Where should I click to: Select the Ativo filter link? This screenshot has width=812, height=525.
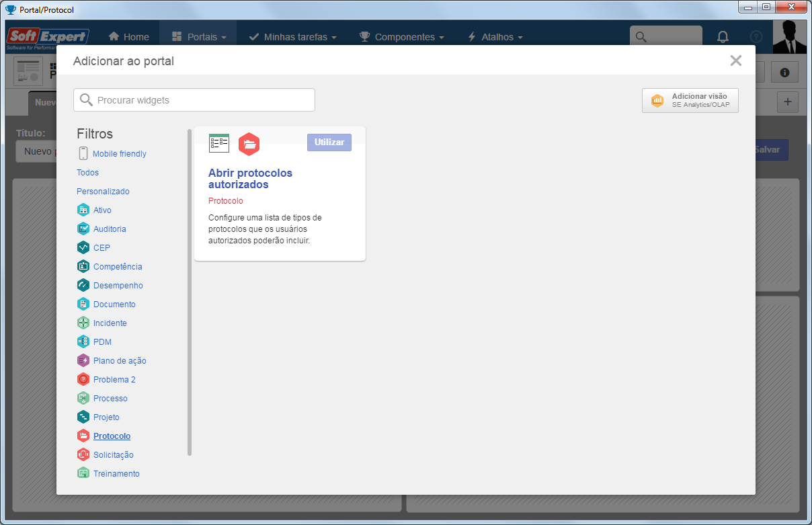102,210
